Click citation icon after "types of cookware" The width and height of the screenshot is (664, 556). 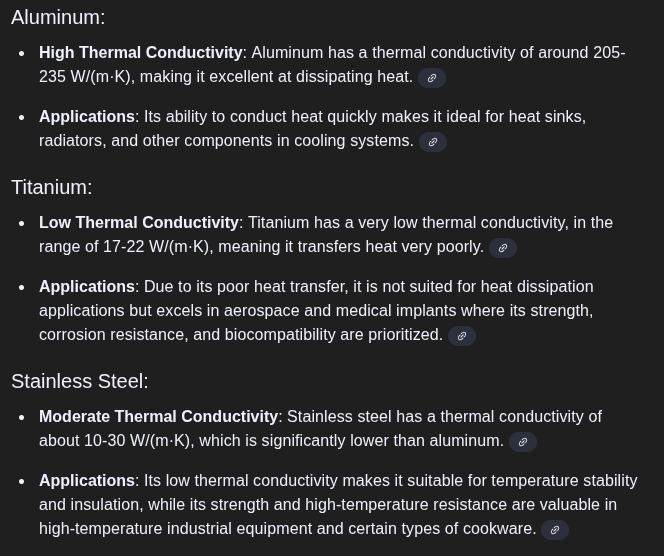coord(555,530)
